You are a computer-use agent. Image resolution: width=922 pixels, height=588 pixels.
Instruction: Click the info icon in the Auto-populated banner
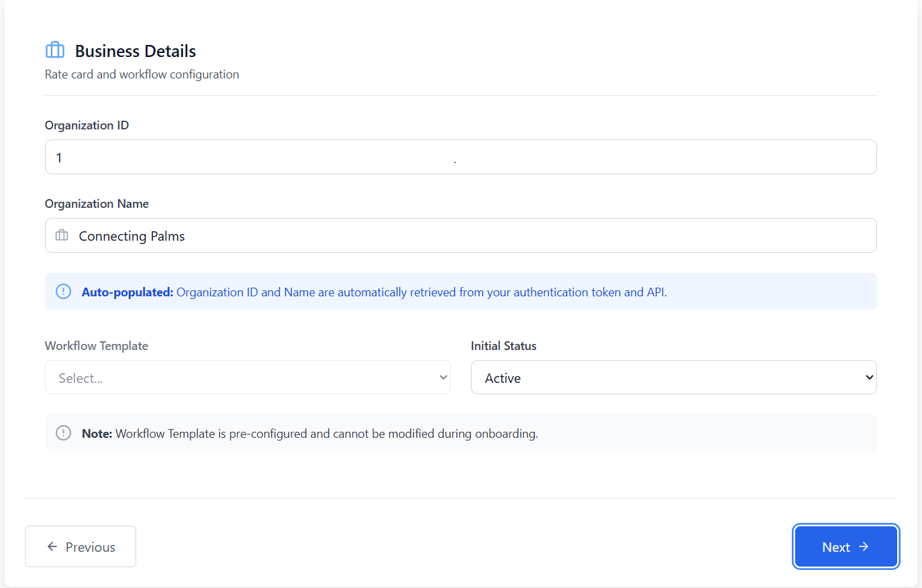click(x=63, y=291)
